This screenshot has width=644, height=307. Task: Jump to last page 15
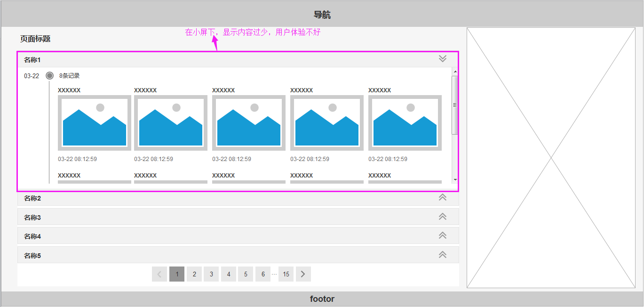pyautogui.click(x=286, y=274)
